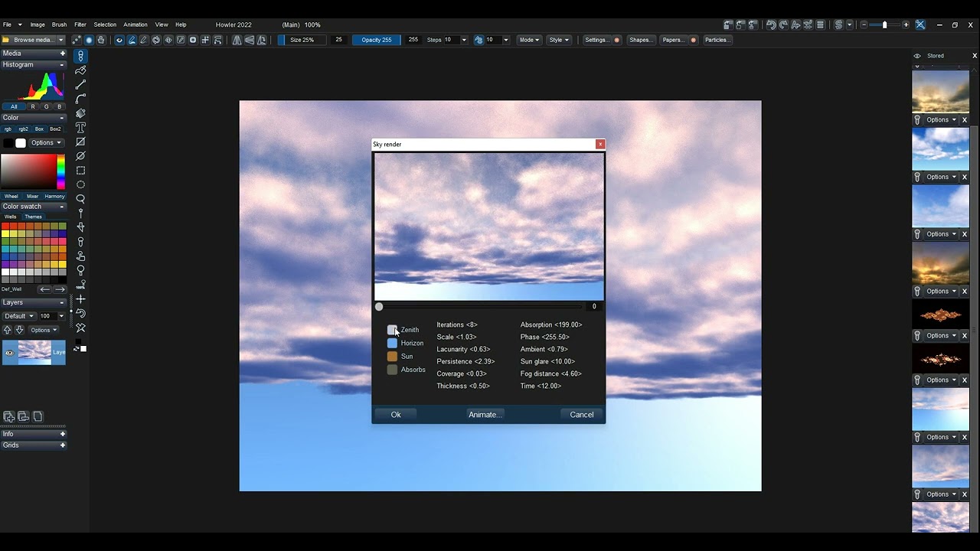Click the zoom in plus icon
The height and width of the screenshot is (551, 980).
pyautogui.click(x=906, y=24)
